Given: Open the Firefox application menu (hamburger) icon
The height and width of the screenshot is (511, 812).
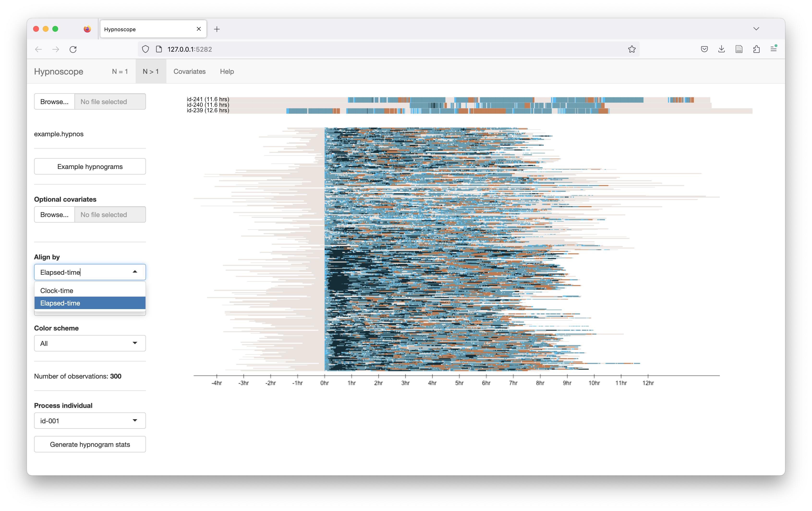Looking at the screenshot, I should point(774,49).
